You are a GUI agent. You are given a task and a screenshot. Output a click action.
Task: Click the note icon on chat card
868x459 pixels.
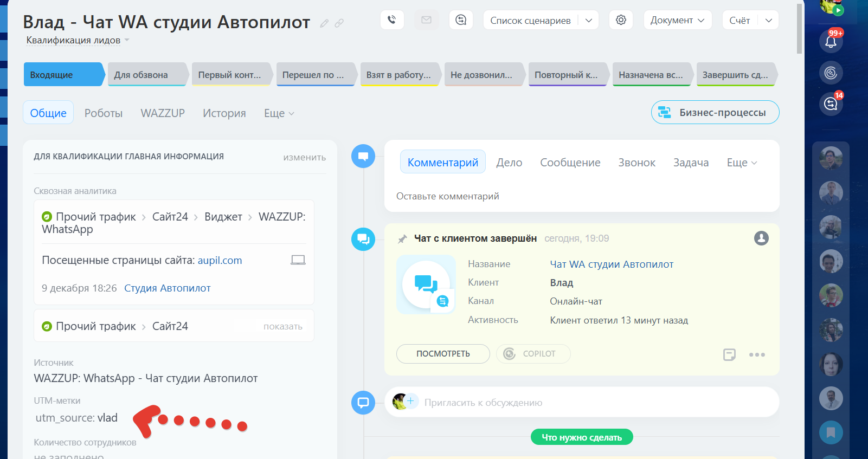pyautogui.click(x=729, y=355)
